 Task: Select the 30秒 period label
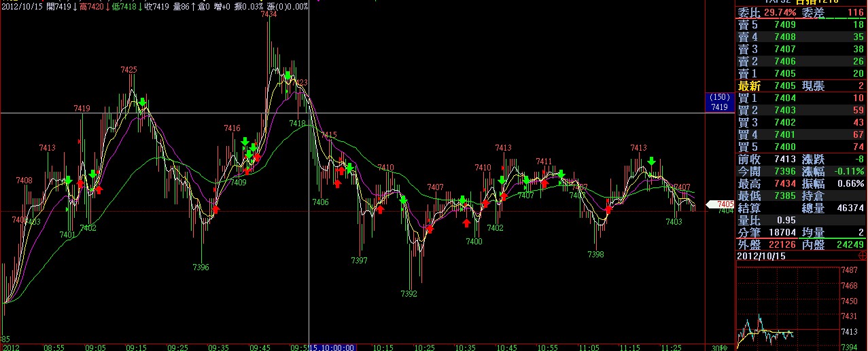[x=718, y=346]
